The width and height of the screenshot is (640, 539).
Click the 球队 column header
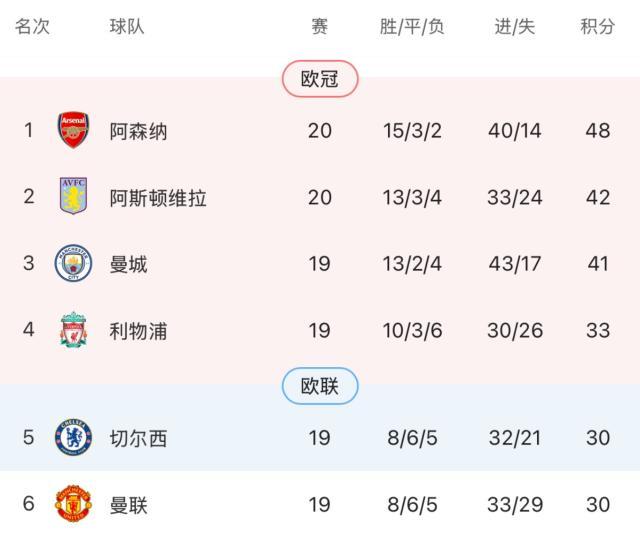127,27
